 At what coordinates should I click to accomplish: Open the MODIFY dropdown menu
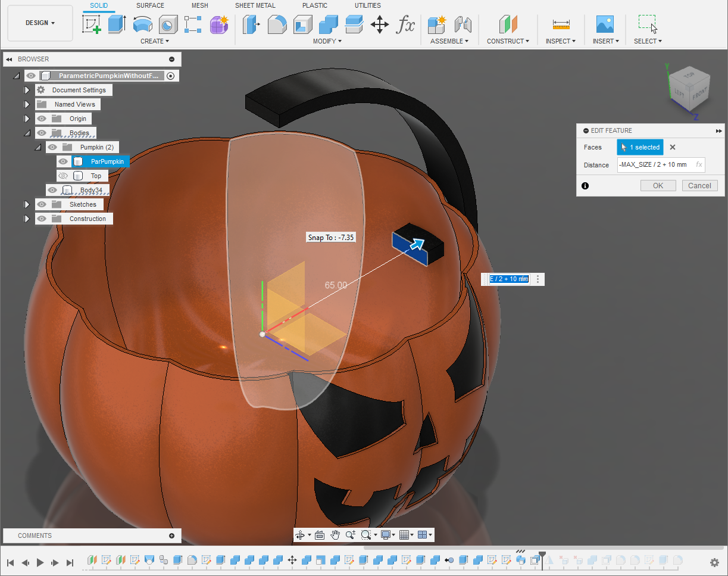[327, 41]
